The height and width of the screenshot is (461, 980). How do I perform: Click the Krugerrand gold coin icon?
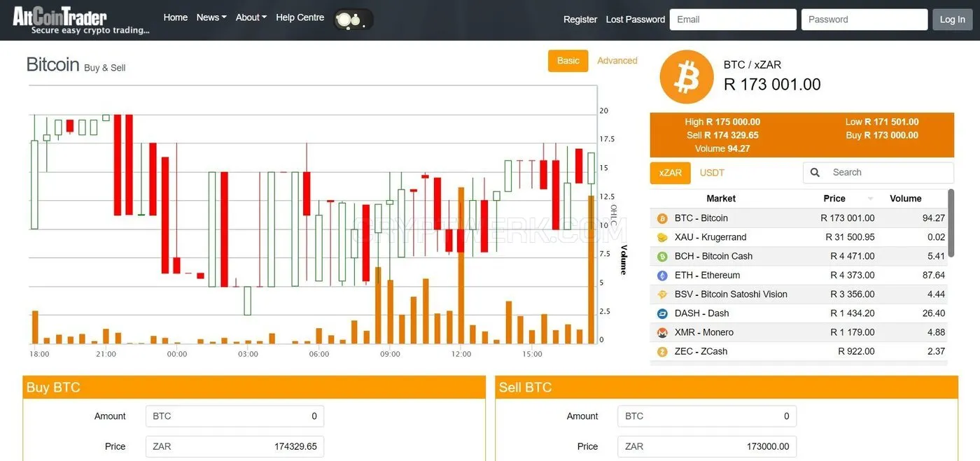point(662,238)
